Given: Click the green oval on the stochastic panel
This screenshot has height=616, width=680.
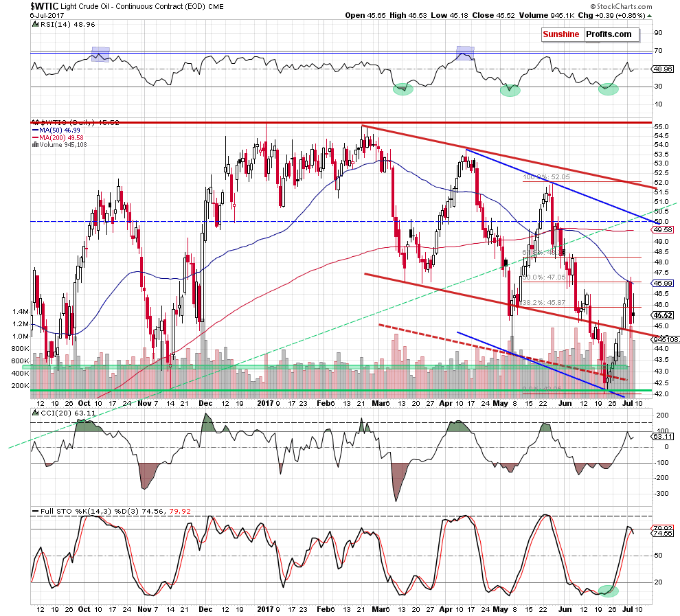Looking at the screenshot, I should (608, 590).
